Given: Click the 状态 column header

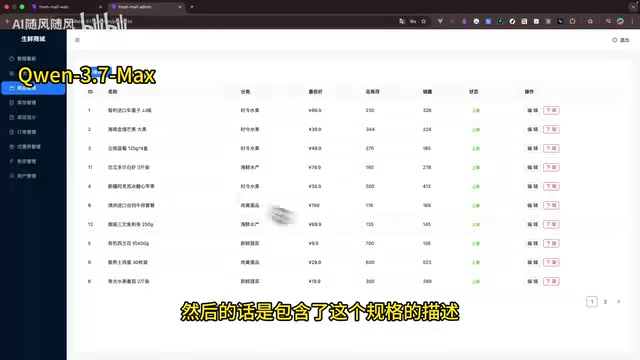Looking at the screenshot, I should pyautogui.click(x=473, y=92).
